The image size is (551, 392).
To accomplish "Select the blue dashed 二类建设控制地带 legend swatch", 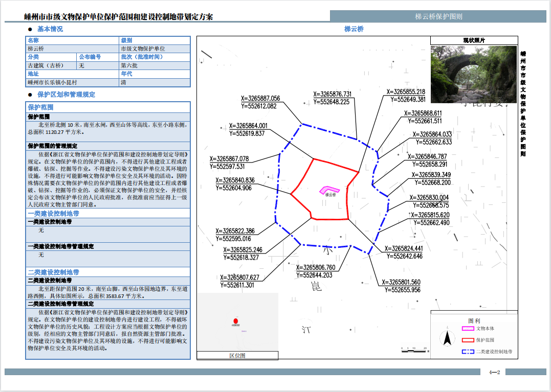I will coord(468,352).
